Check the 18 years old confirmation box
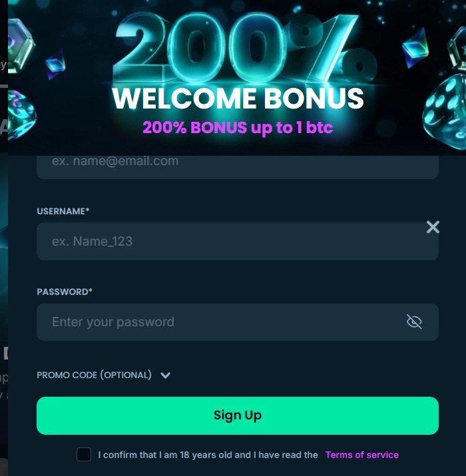Image resolution: width=466 pixels, height=476 pixels. pos(84,455)
